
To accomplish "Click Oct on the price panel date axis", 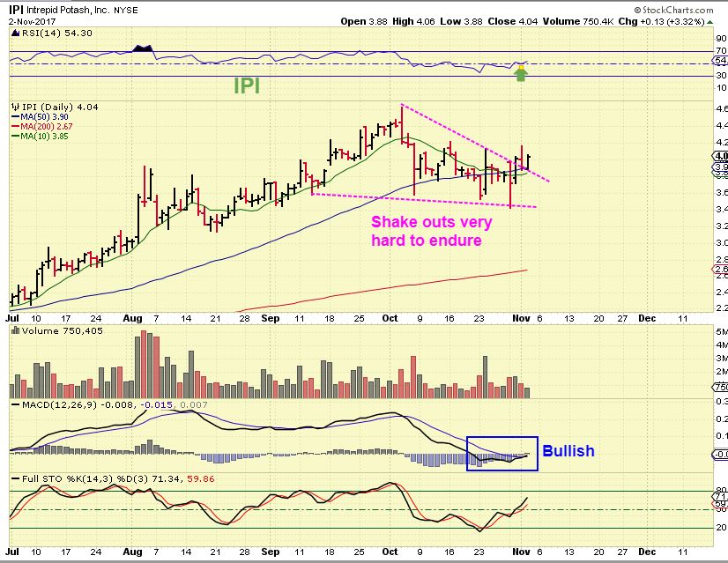I will click(390, 318).
